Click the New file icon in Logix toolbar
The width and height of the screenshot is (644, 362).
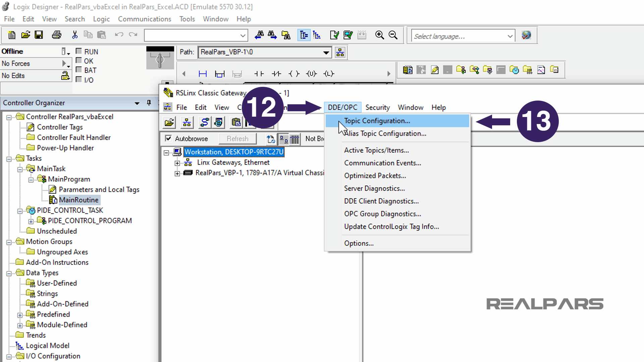tap(12, 35)
